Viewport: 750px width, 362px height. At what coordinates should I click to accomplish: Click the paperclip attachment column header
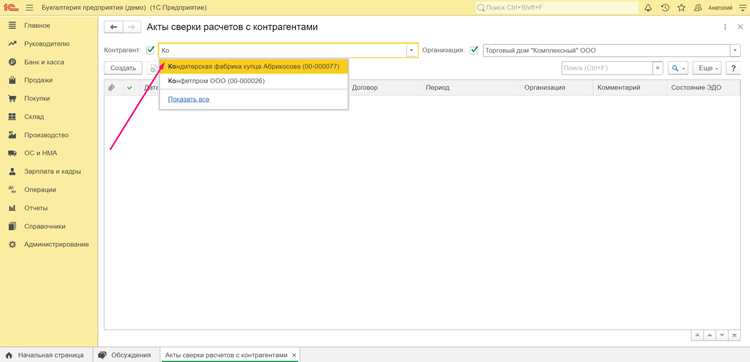(x=111, y=88)
